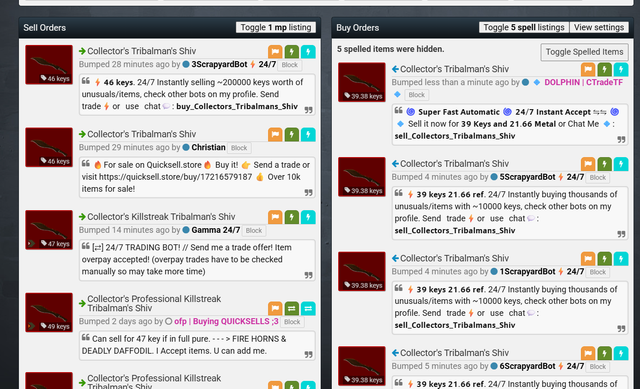Report Christian's listing via orange flag icon
The height and width of the screenshot is (389, 640).
[275, 135]
